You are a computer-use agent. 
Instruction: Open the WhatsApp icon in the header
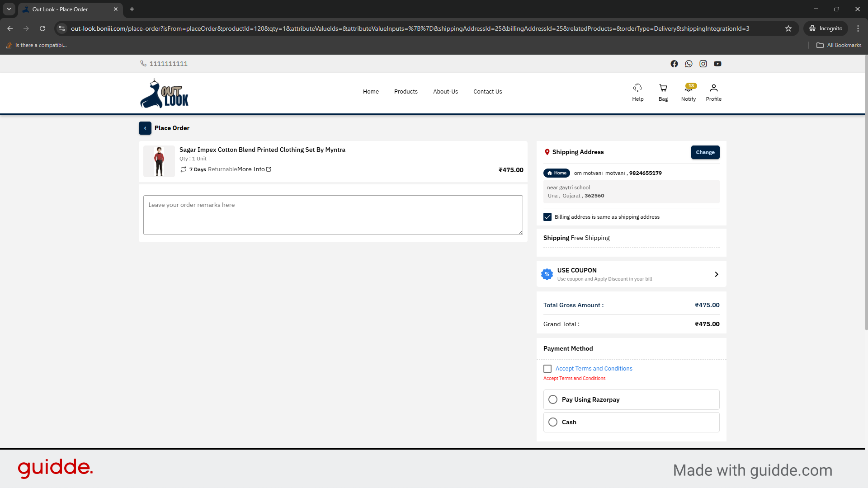pos(689,64)
